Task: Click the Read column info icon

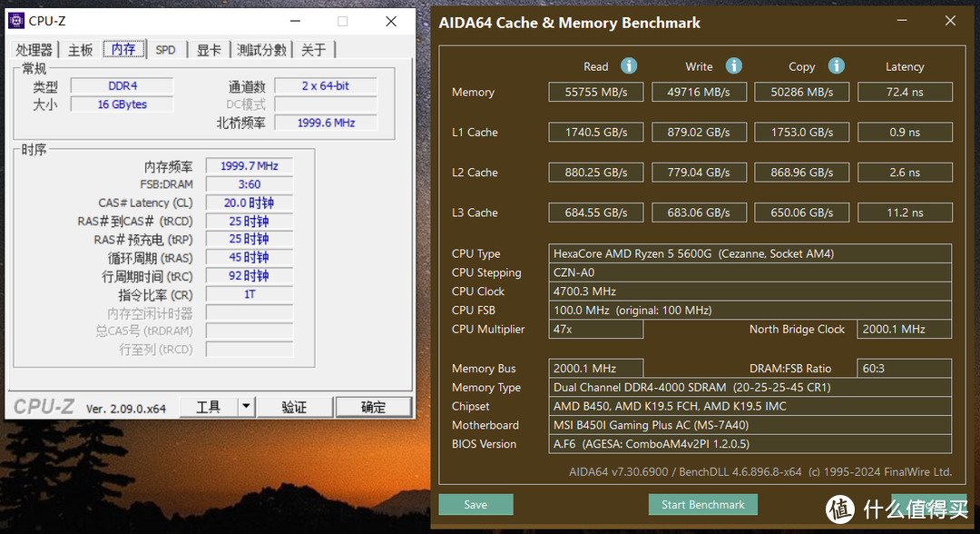Action: point(628,66)
